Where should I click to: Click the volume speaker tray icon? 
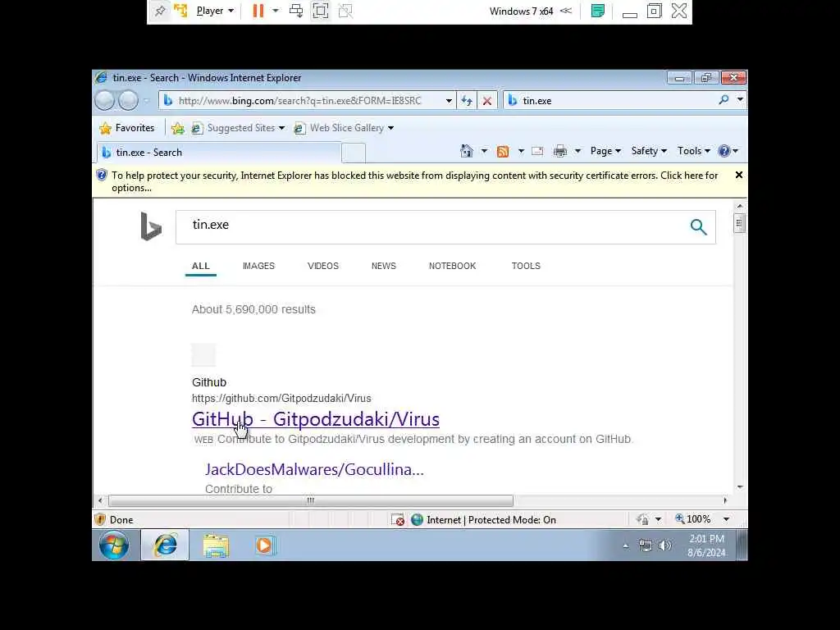click(x=664, y=546)
